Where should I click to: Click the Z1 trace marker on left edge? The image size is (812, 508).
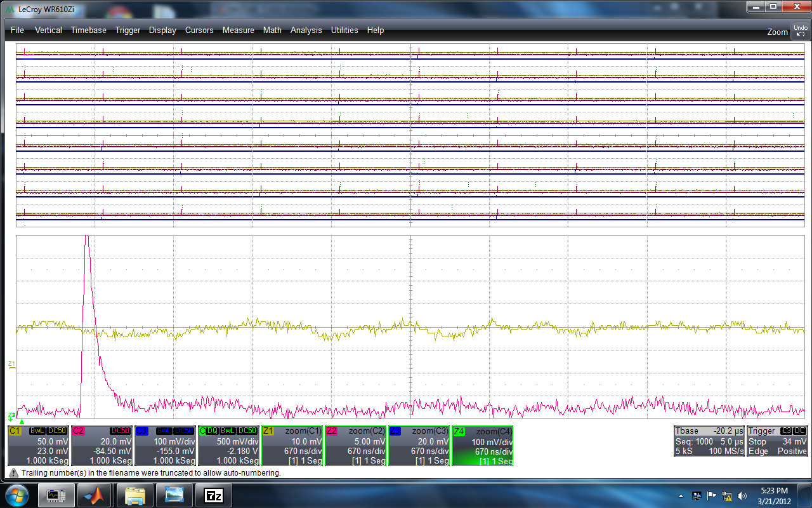click(x=11, y=364)
